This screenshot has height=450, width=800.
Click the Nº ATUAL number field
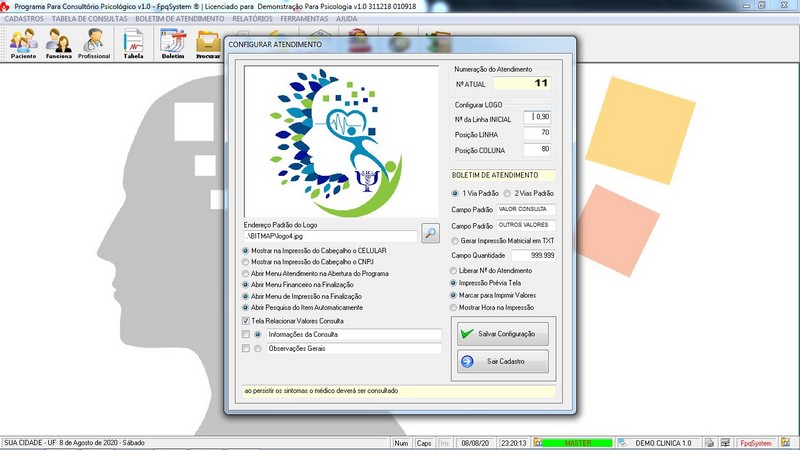coord(522,83)
